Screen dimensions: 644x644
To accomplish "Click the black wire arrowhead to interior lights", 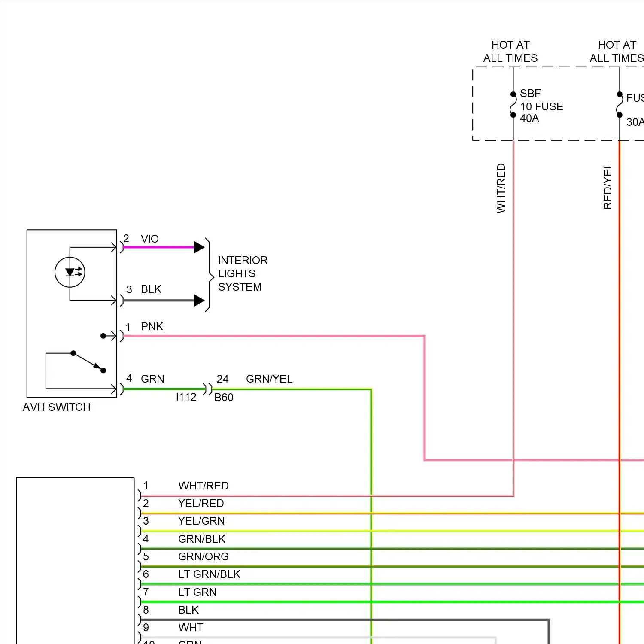I will coord(199,301).
